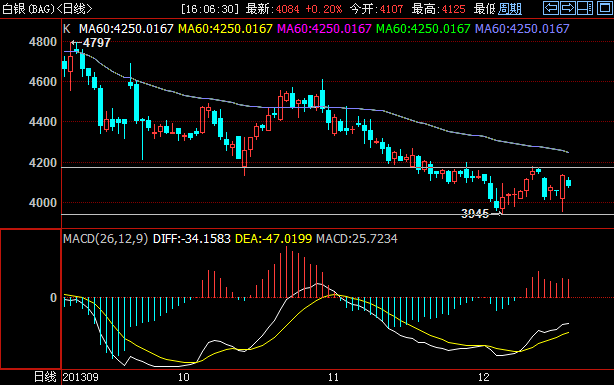
Task: Click the MACD zero axis label
Action: point(54,298)
